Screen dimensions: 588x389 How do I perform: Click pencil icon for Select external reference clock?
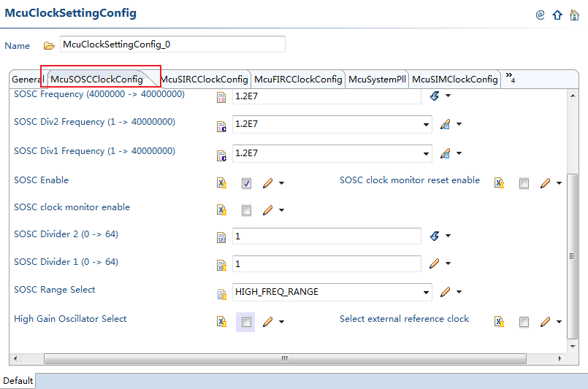pyautogui.click(x=545, y=322)
